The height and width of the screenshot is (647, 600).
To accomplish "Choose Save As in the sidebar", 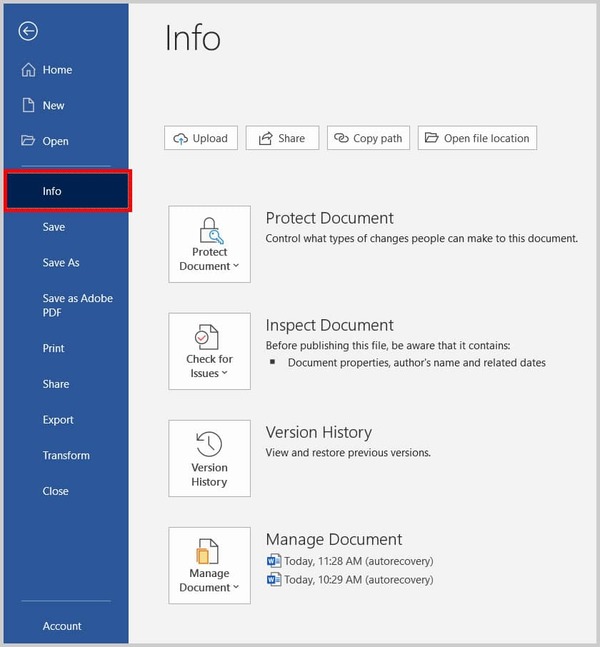I will (x=66, y=262).
